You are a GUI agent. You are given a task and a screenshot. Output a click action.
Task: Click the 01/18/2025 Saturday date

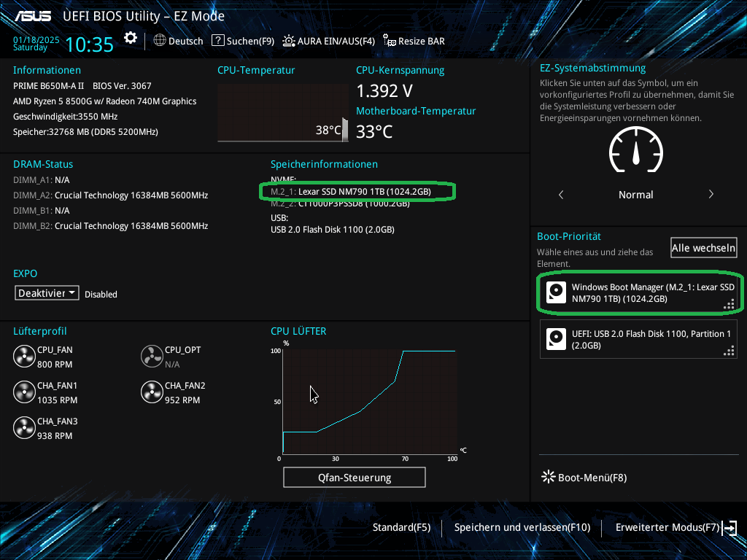coord(36,43)
